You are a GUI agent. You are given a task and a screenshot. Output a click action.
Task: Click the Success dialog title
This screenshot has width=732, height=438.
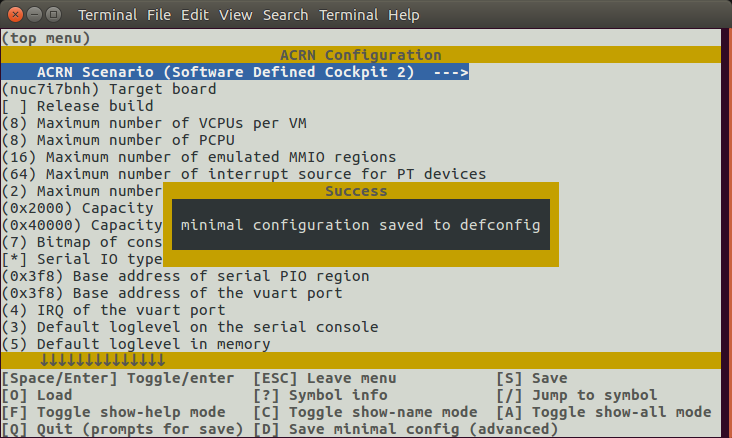coord(356,191)
